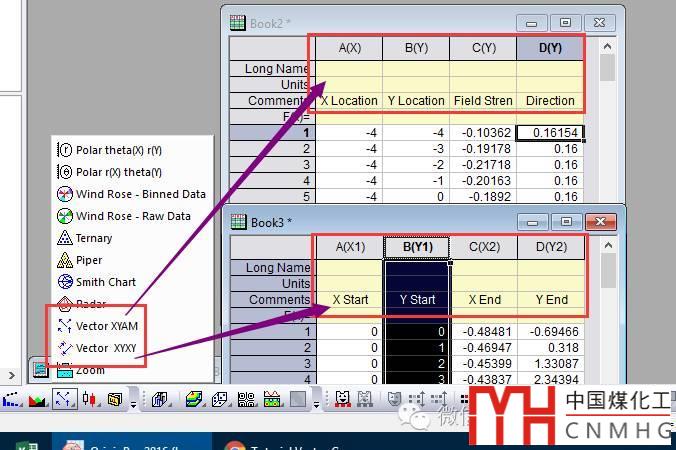Screen dimensions: 676x450
Task: Click the Wind Rose - Binned Data icon
Action: [65, 194]
